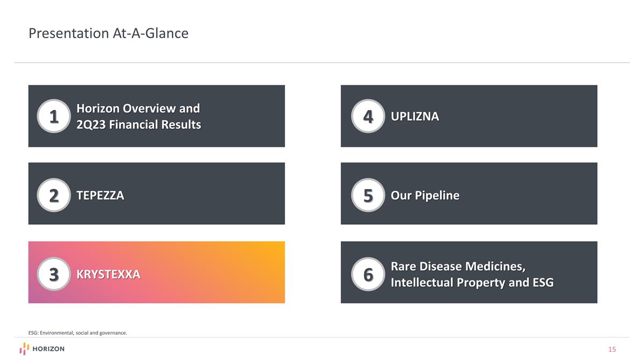Click the ESG footnote definition text
This screenshot has height=362, width=644.
tap(78, 333)
